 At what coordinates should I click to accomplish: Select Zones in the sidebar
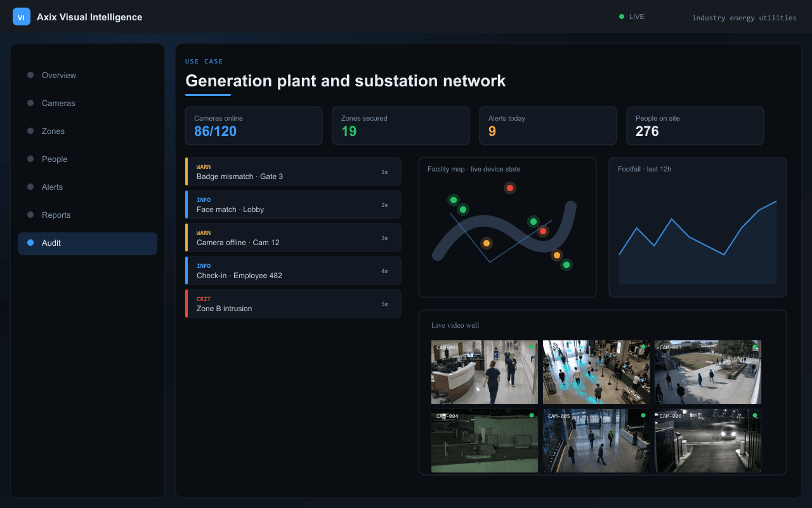tap(88, 131)
